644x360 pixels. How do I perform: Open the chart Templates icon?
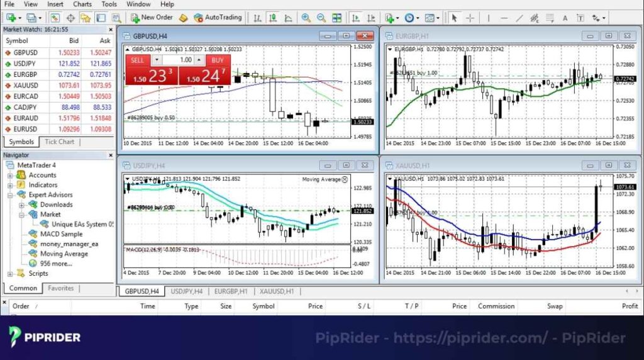coord(429,18)
